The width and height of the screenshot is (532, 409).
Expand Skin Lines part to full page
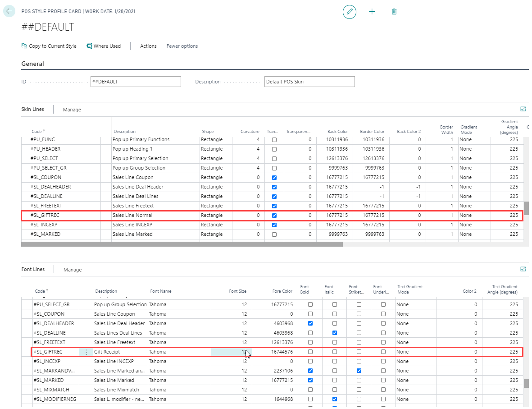click(523, 109)
